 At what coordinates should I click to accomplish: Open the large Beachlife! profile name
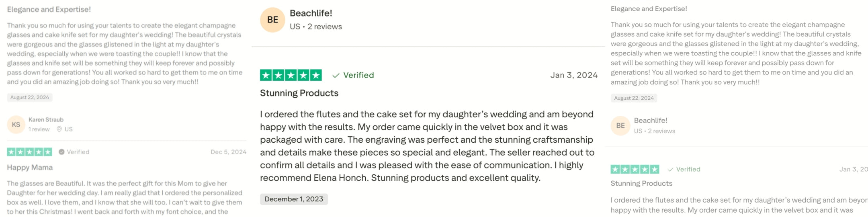[311, 13]
